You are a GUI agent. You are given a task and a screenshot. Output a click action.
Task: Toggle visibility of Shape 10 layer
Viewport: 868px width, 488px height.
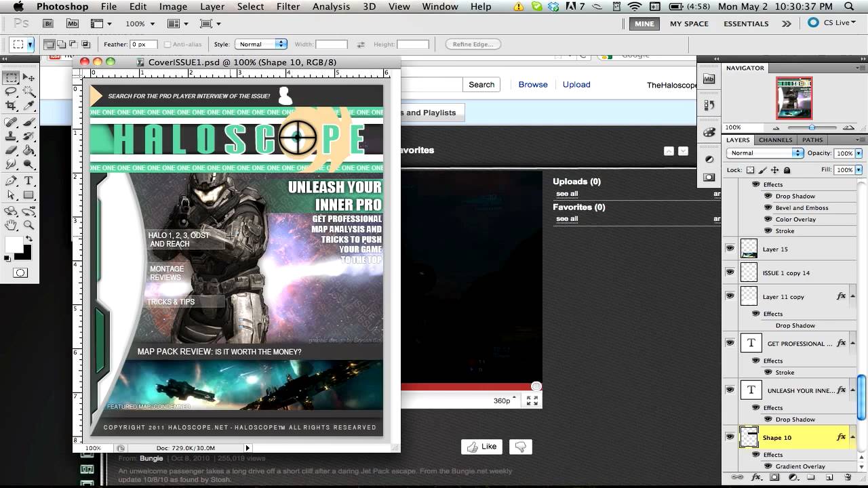(x=730, y=437)
